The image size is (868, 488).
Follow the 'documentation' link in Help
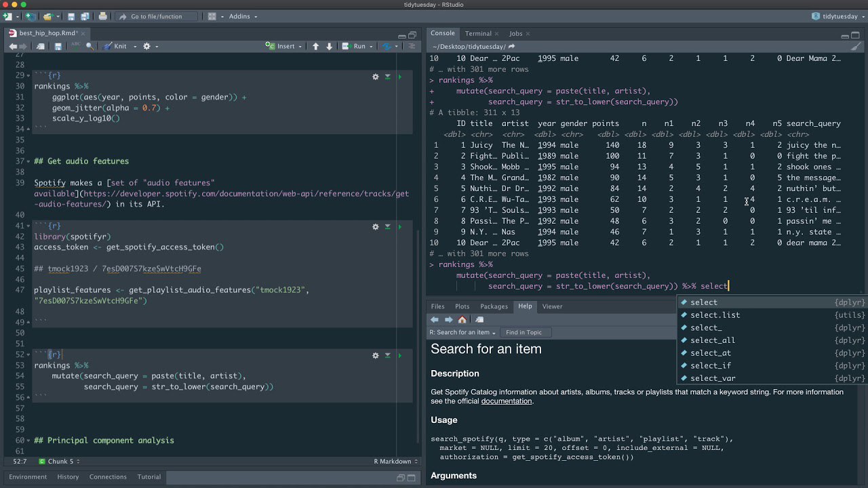(x=507, y=401)
